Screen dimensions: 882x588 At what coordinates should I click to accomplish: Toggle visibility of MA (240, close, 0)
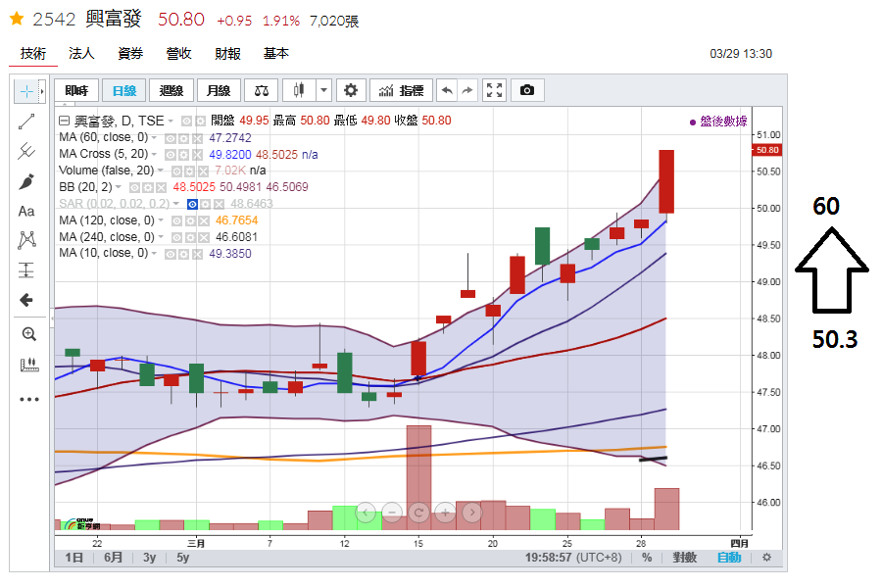[x=176, y=238]
